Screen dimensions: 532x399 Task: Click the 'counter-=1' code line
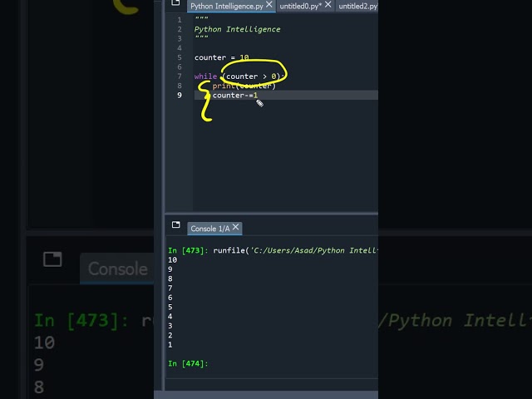point(235,96)
